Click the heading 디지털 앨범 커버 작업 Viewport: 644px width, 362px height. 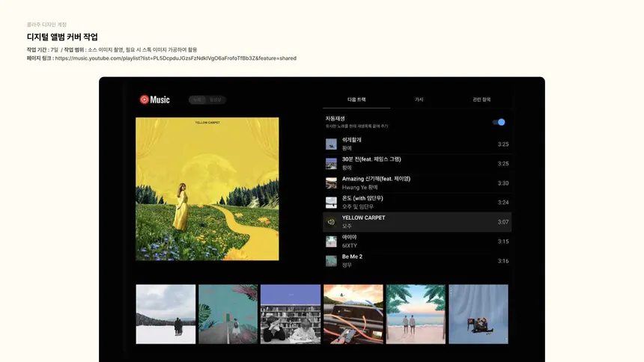point(62,37)
